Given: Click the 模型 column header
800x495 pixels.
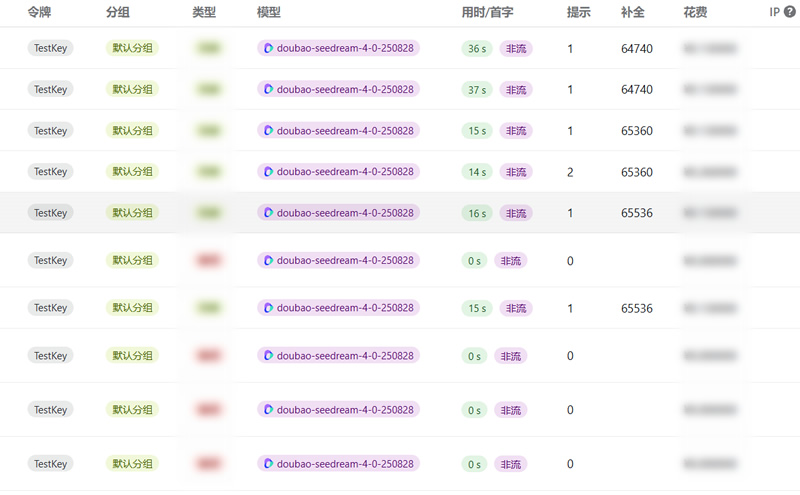Looking at the screenshot, I should [268, 13].
